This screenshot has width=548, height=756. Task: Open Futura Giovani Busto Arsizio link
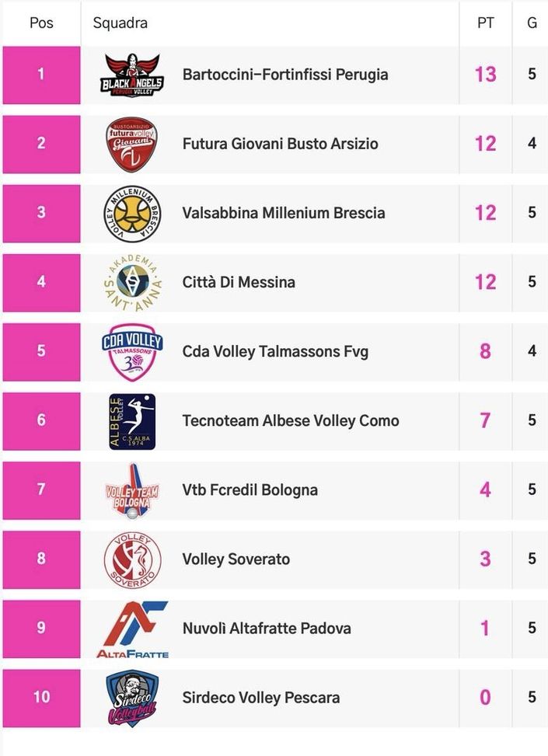(x=281, y=144)
